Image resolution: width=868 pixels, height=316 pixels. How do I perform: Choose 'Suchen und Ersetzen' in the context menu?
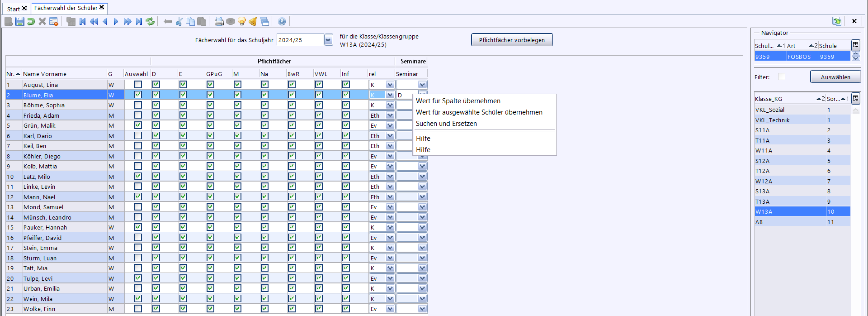tap(446, 124)
